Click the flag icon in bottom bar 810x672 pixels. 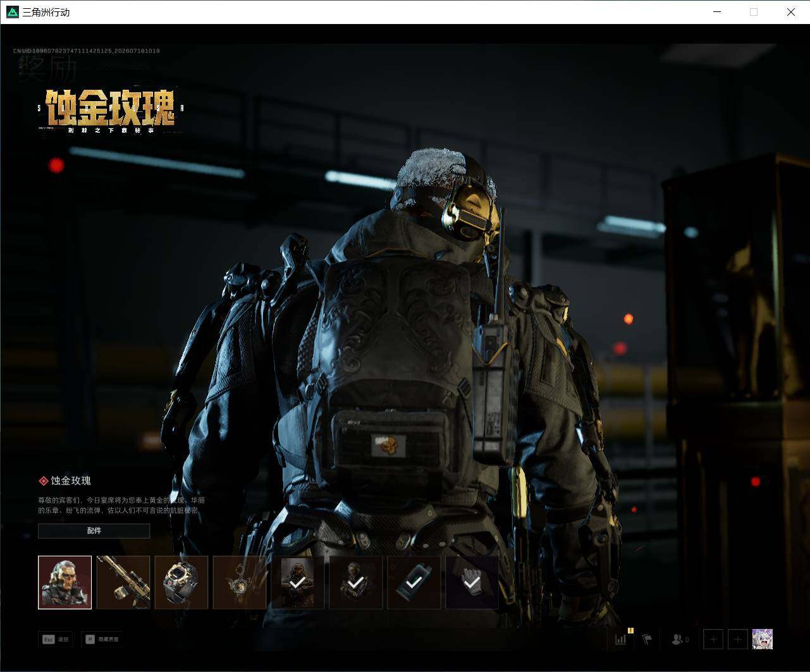647,639
